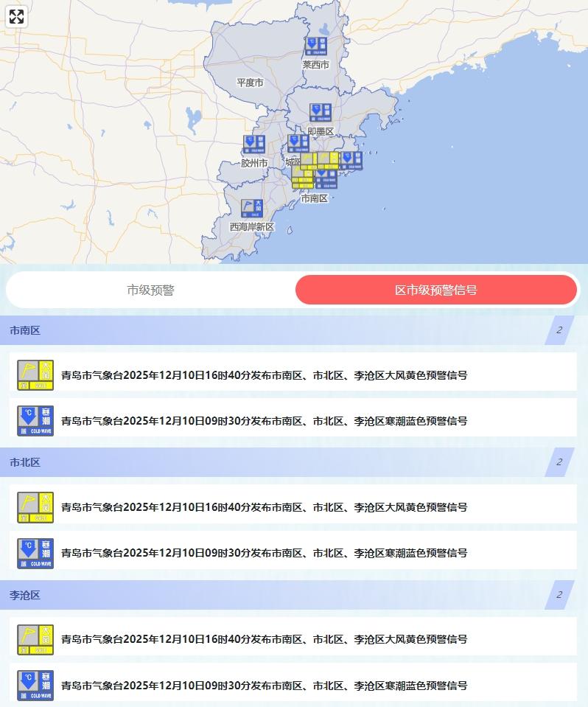Switch to 市级预警 tab

(150, 290)
